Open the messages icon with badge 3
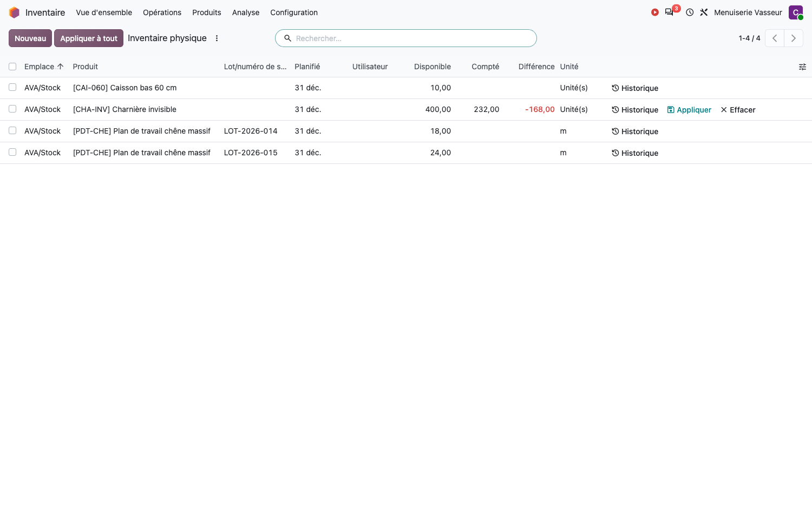Image resolution: width=812 pixels, height=514 pixels. [670, 12]
